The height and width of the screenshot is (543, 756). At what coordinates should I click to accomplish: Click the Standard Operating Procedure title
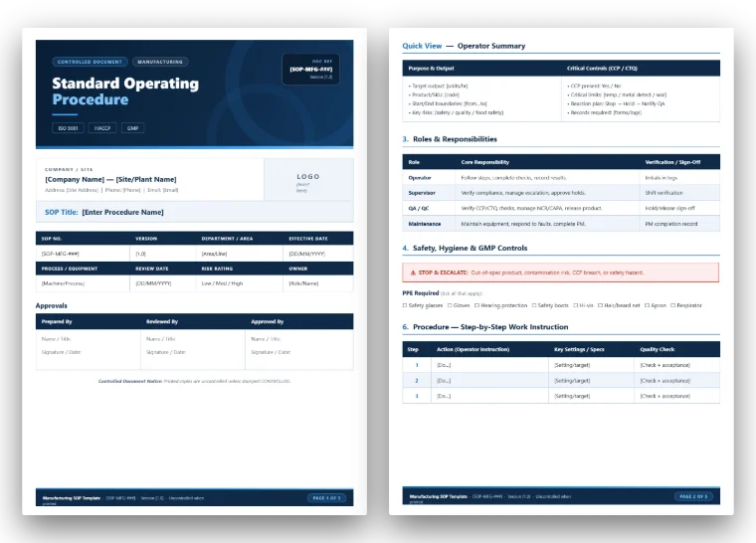tap(125, 91)
